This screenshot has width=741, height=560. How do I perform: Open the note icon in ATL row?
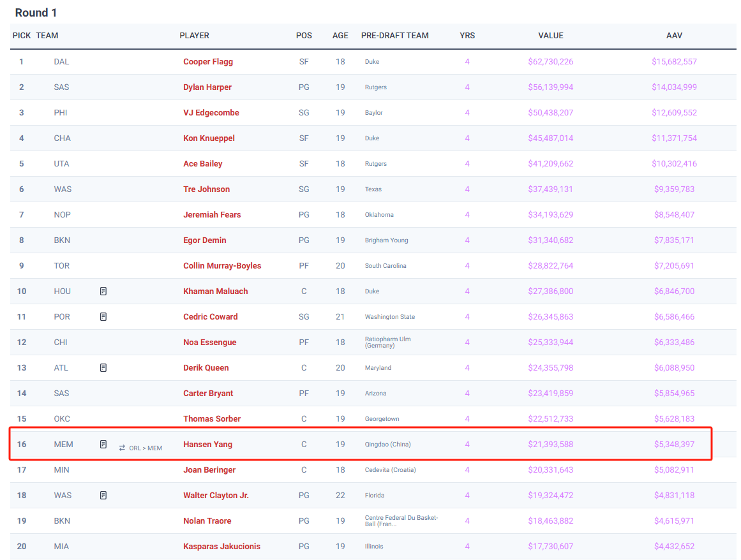(x=103, y=368)
